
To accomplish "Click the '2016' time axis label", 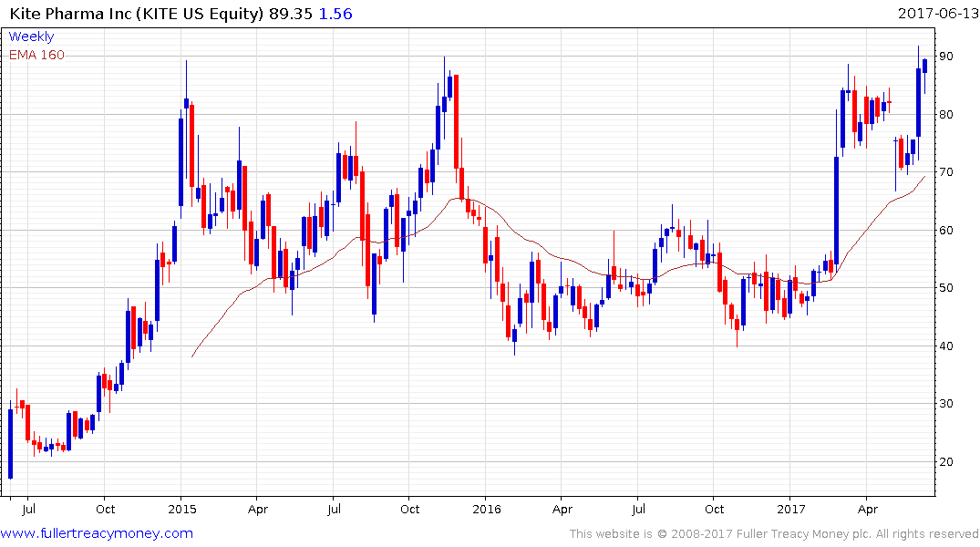I will (x=487, y=509).
